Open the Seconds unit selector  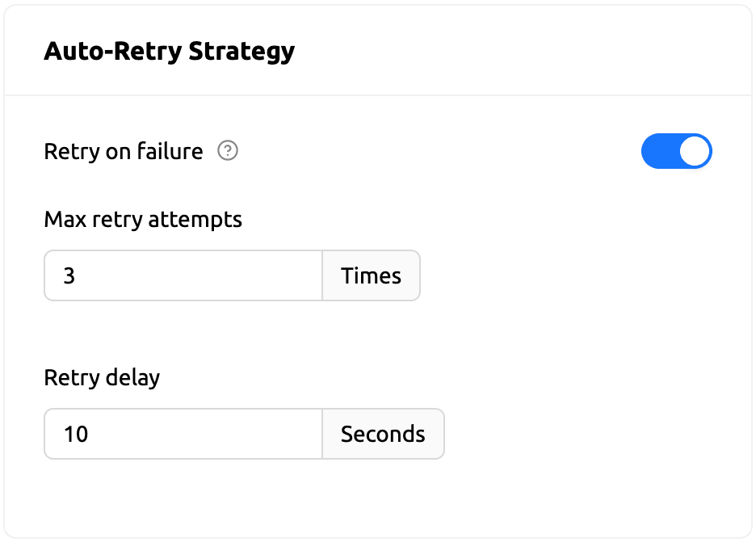coord(383,434)
